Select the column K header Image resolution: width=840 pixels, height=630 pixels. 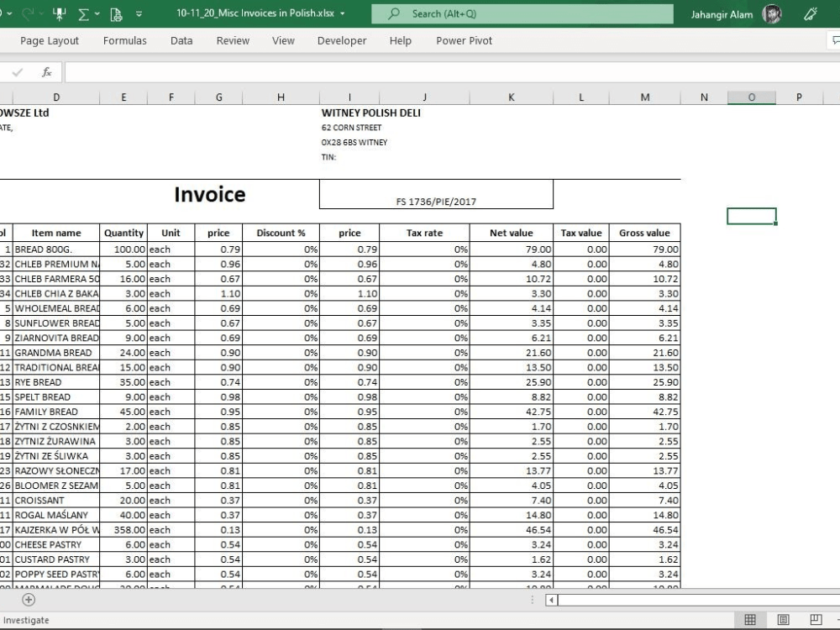(x=511, y=97)
